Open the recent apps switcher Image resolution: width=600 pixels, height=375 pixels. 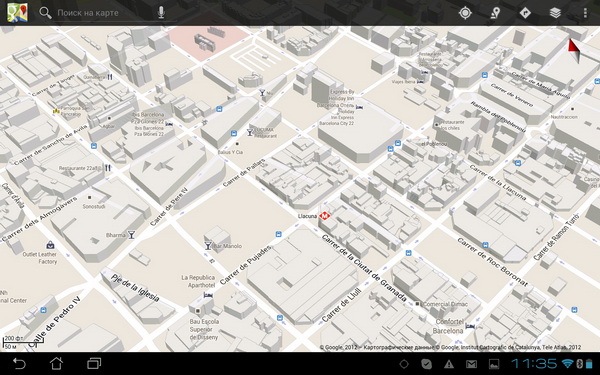[x=94, y=363]
